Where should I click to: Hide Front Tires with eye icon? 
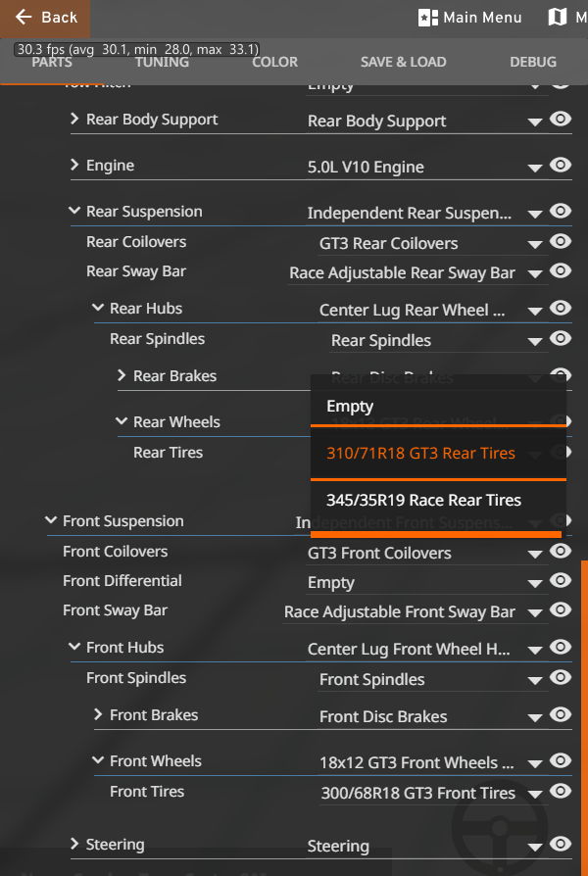[560, 791]
